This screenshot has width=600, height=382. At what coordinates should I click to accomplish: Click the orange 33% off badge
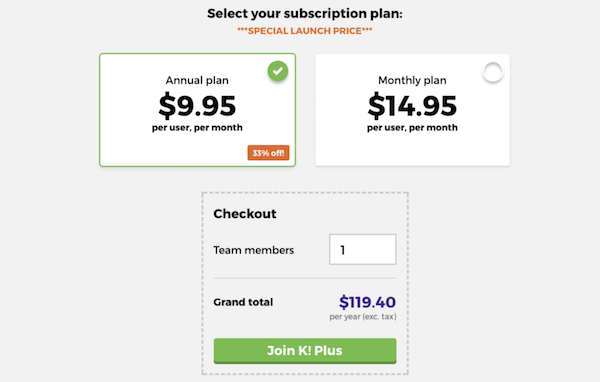point(268,153)
